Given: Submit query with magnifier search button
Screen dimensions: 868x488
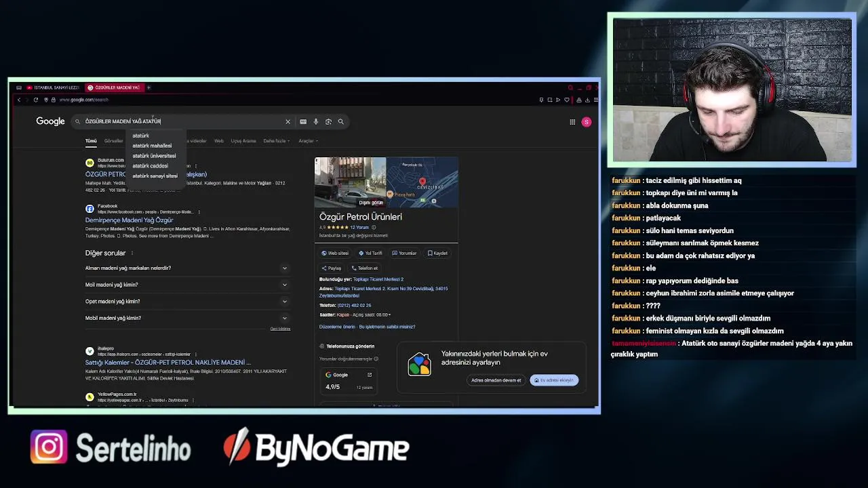Looking at the screenshot, I should pos(340,121).
